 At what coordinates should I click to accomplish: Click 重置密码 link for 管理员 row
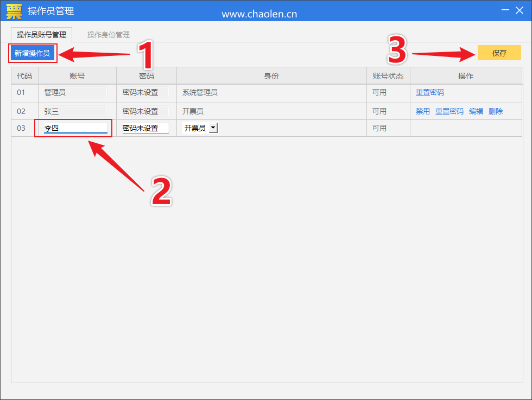(430, 92)
